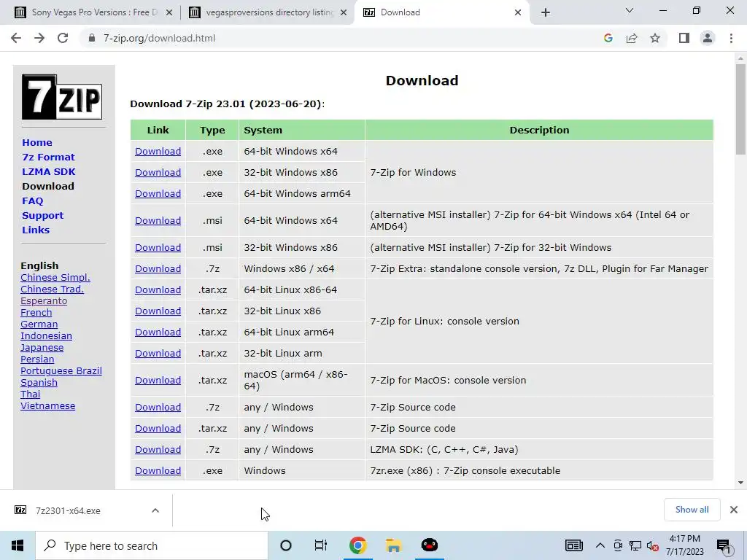747x560 pixels.
Task: Click the Windows taskbar search box
Action: 152,545
